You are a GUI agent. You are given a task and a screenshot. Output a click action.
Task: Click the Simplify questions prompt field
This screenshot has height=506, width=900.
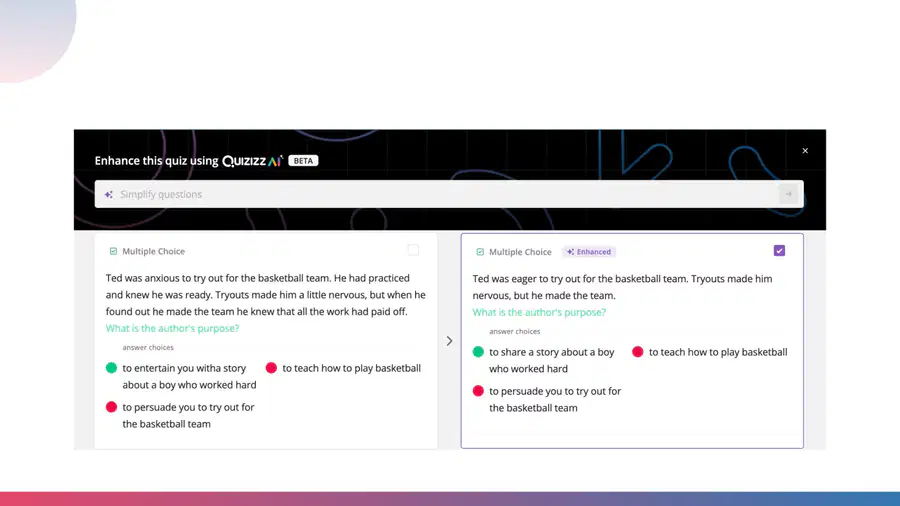click(449, 194)
